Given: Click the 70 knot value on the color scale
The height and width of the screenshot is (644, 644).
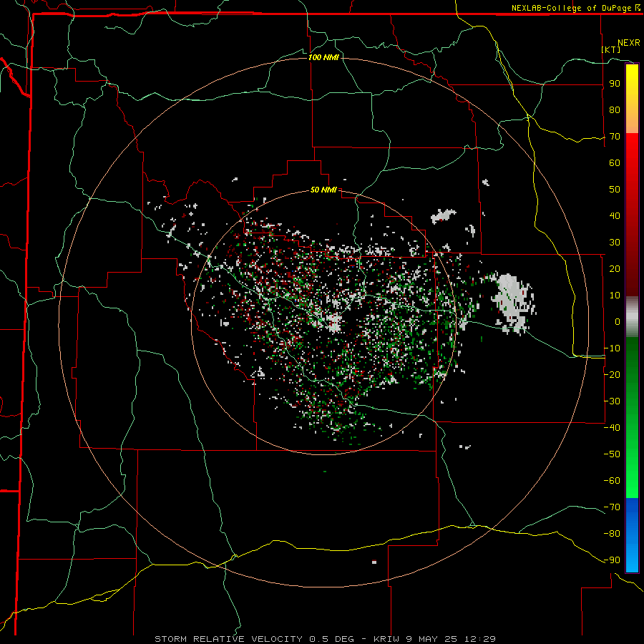Looking at the screenshot, I should coord(615,137).
